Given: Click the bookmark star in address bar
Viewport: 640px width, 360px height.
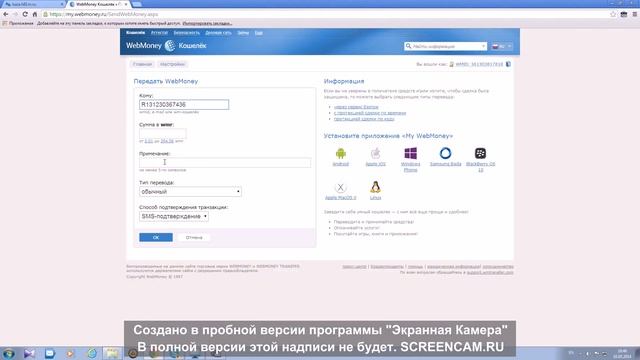Looking at the screenshot, I should point(613,14).
